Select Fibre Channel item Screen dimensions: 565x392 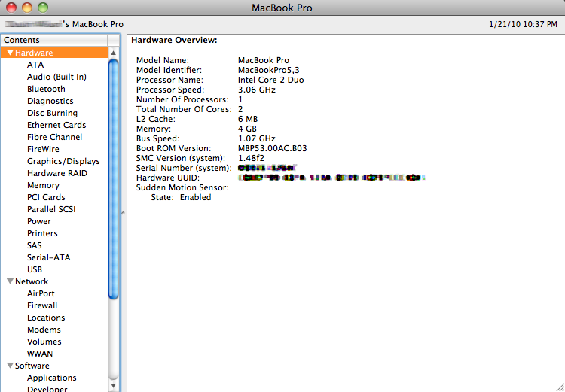[54, 137]
